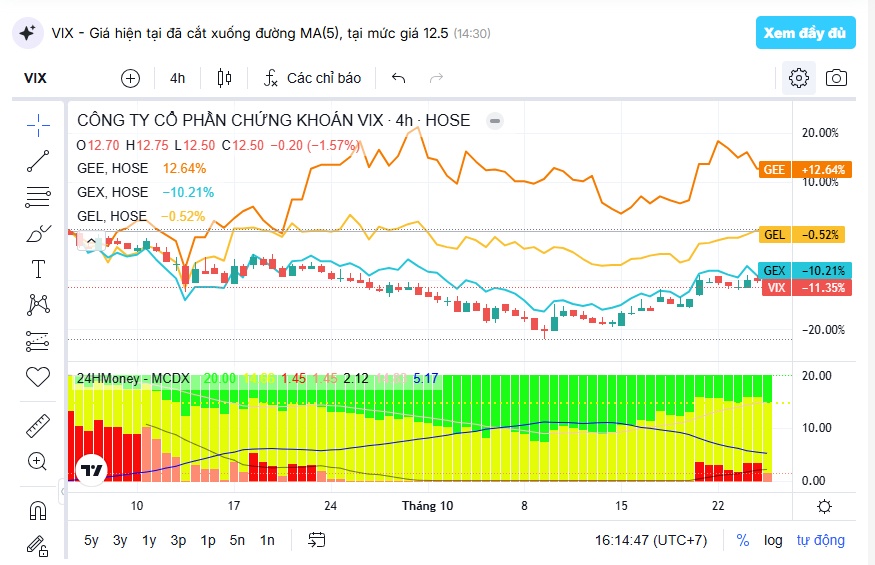Open the VIX symbol search
Viewport: 875px width, 565px height.
(35, 78)
